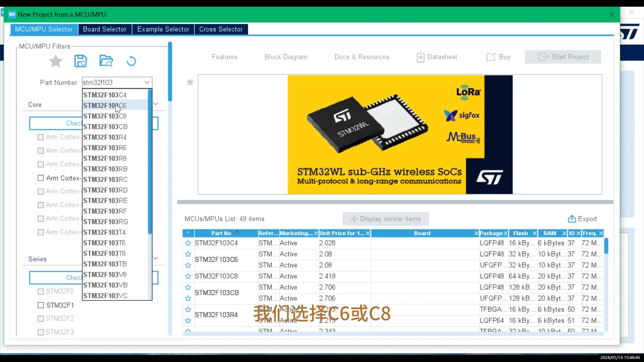
Task: Switch to the Board Selector tab
Action: tap(105, 29)
